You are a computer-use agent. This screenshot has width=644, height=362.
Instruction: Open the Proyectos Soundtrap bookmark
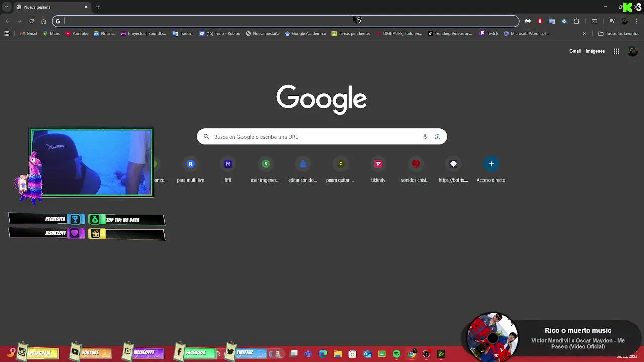pos(143,34)
